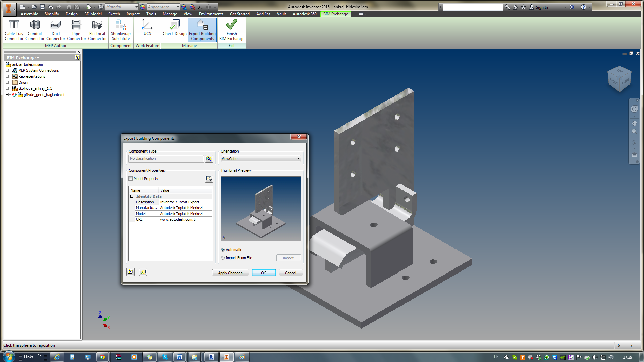Expand gövde_gecis_baglantısı:1 node
Viewport: 644px width, 362px height.
tap(7, 95)
